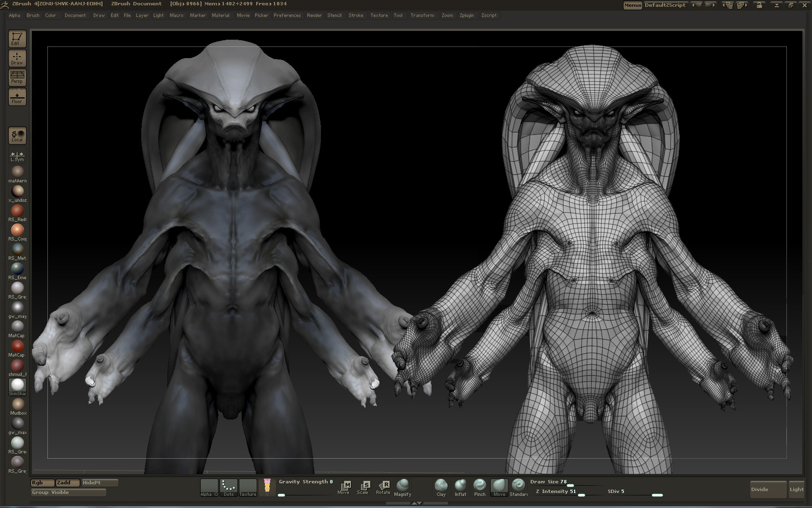Select the Clay brush
Image resolution: width=812 pixels, height=508 pixels.
coord(441,487)
